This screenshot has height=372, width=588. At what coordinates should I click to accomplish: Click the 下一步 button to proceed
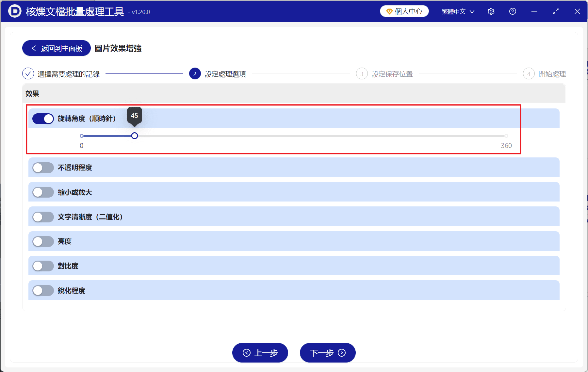pyautogui.click(x=327, y=353)
